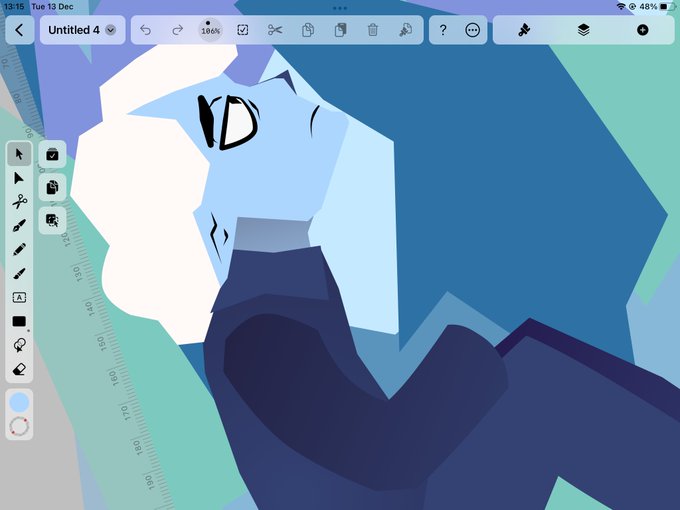Select the Pencil tool
The image size is (680, 510).
(19, 249)
